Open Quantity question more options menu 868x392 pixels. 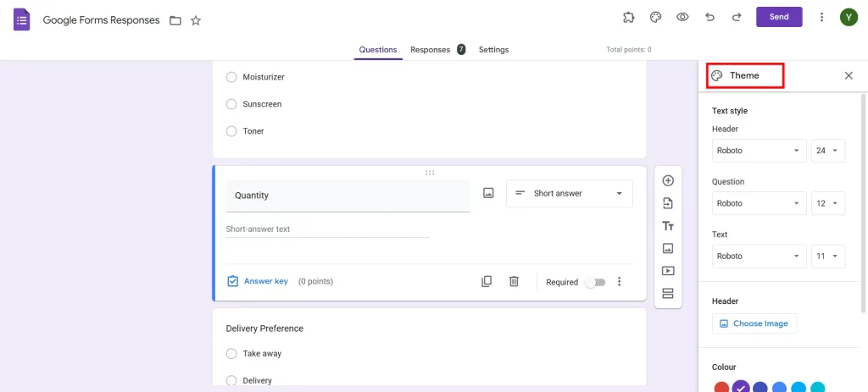tap(620, 281)
